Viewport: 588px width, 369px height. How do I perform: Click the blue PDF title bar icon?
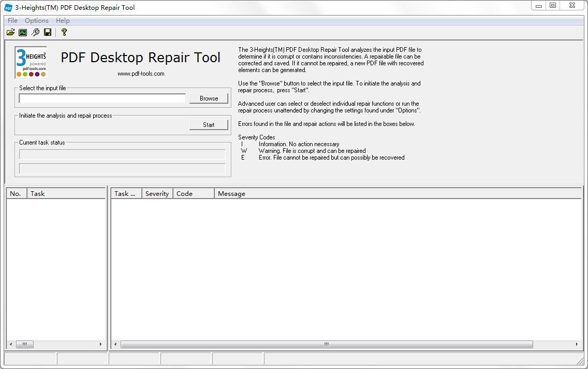click(x=8, y=7)
